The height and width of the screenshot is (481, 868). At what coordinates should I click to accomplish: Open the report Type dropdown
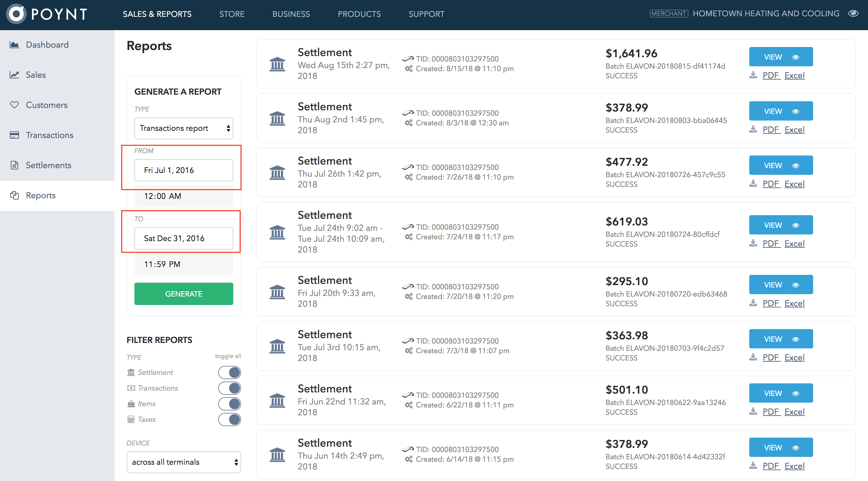pos(184,128)
